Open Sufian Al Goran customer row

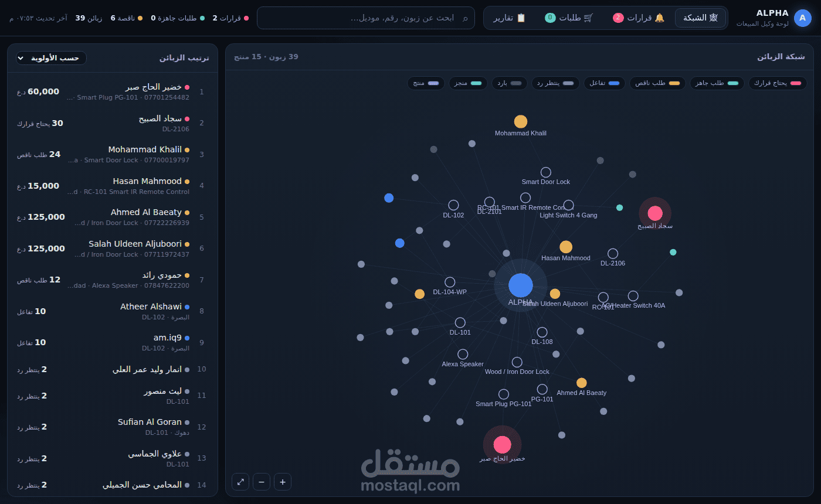click(113, 427)
